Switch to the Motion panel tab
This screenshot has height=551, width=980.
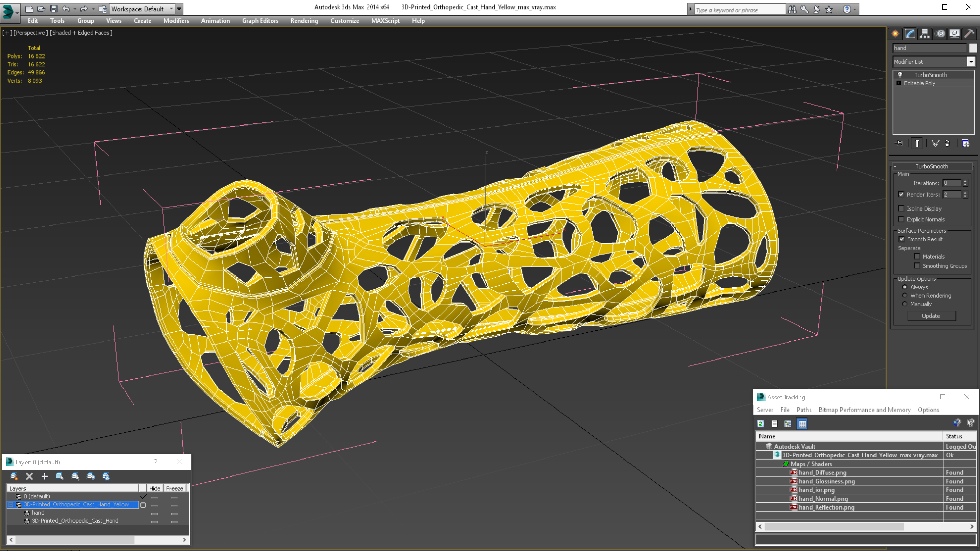click(x=940, y=34)
